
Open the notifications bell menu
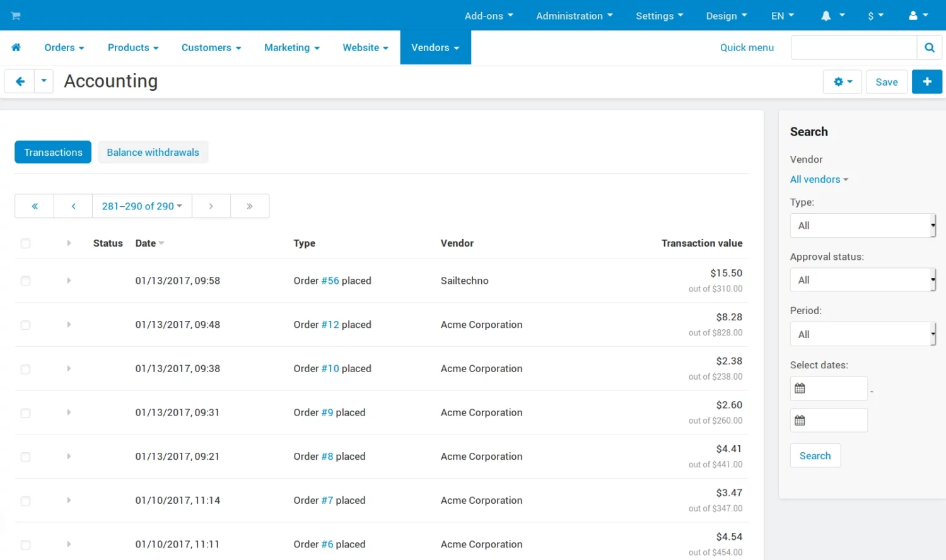832,16
